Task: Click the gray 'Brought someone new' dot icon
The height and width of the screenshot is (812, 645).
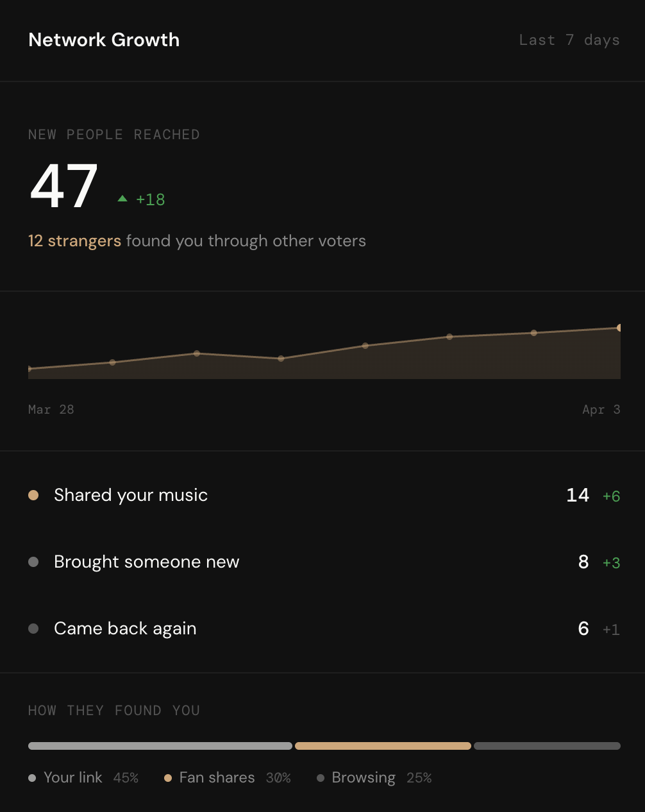Action: pyautogui.click(x=33, y=562)
